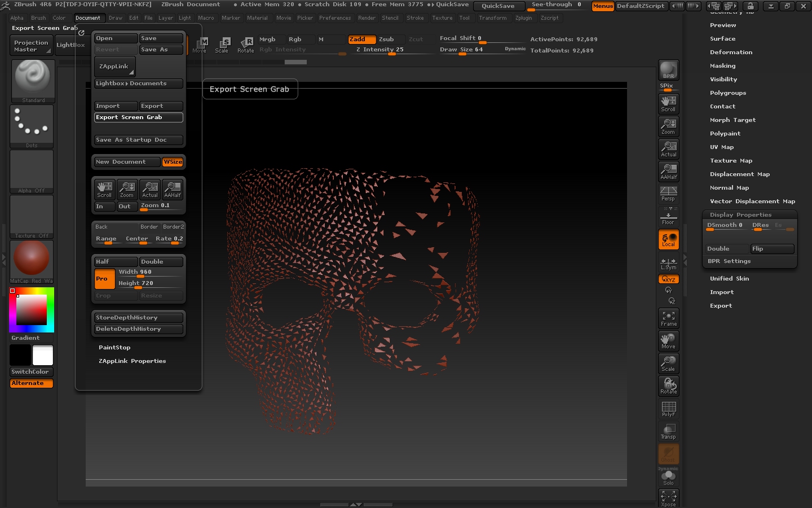The image size is (812, 508).
Task: Open the Standard brush thumbnail
Action: coord(33,81)
